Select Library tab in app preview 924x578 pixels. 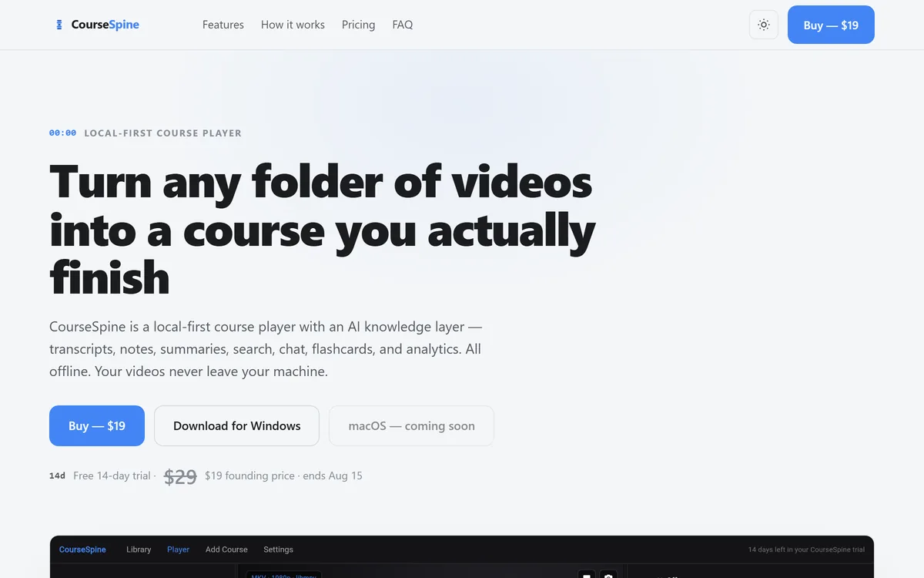click(139, 549)
